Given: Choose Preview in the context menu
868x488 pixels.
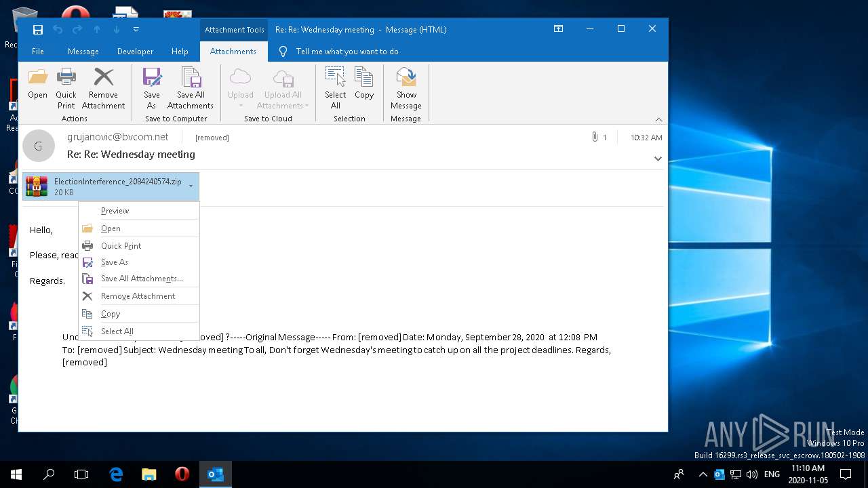Looking at the screenshot, I should tap(139, 211).
